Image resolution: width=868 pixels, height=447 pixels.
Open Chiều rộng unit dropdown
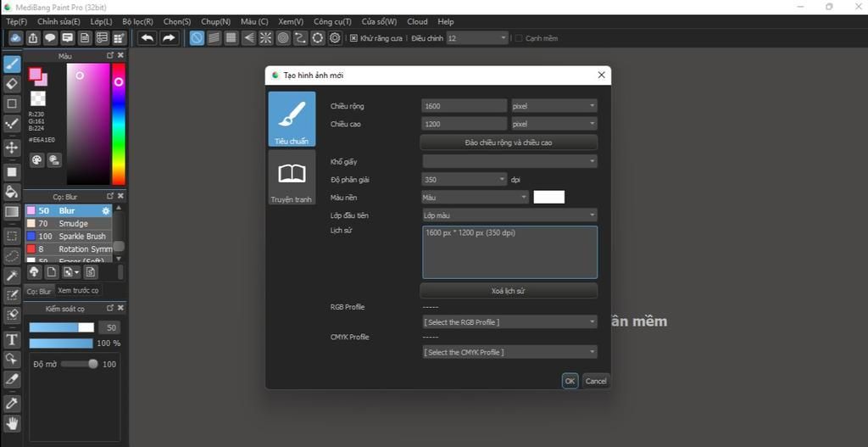[554, 106]
